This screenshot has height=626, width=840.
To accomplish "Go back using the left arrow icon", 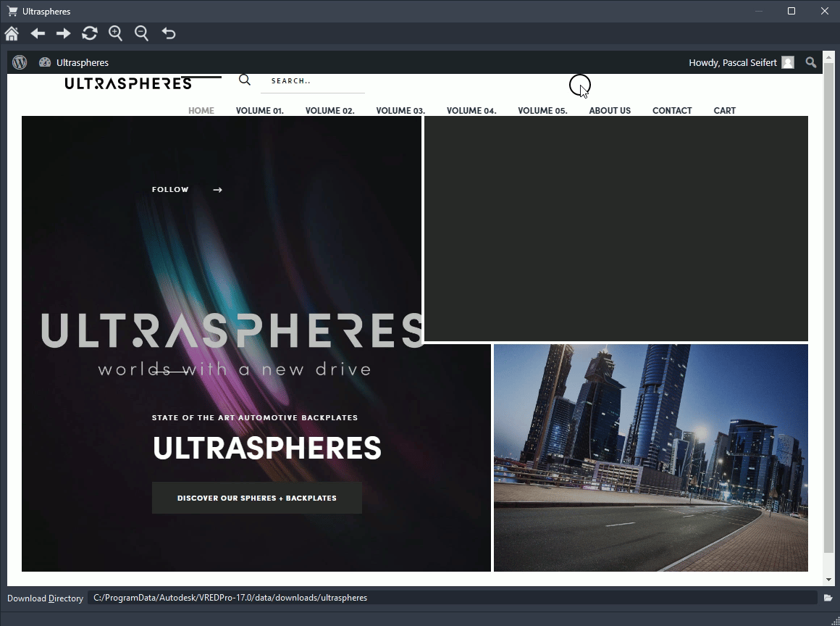I will [x=37, y=33].
